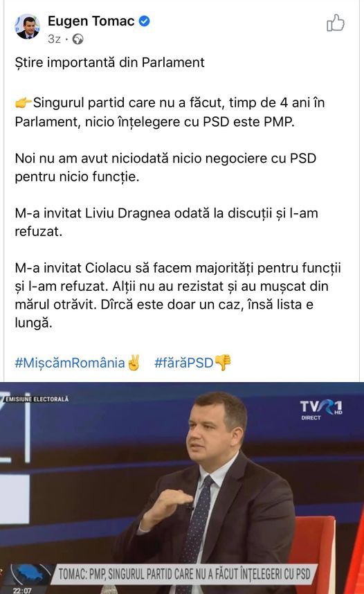Click the Eugen Tomac name link

click(x=91, y=21)
